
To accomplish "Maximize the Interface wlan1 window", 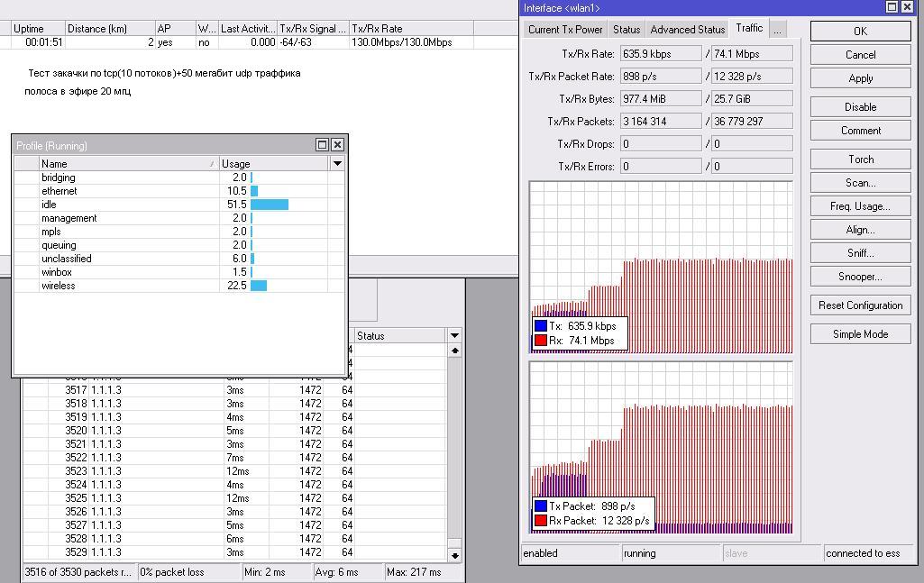I will pos(892,7).
